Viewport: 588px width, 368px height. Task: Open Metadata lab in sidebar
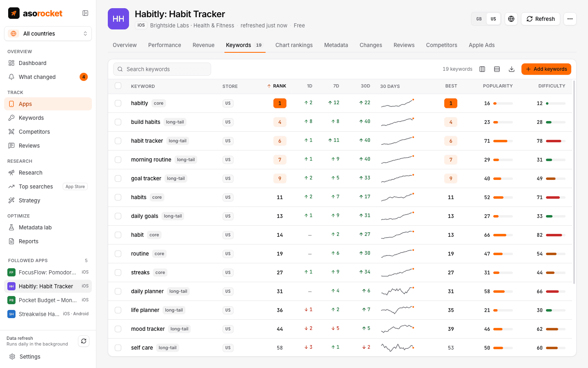tap(48, 227)
